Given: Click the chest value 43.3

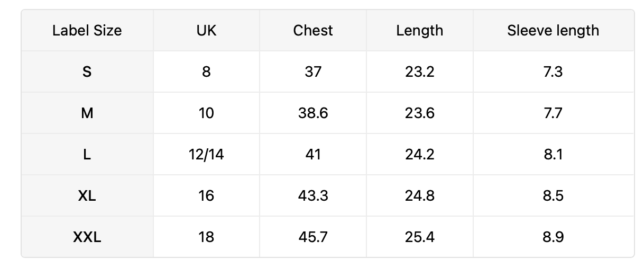Looking at the screenshot, I should pyautogui.click(x=313, y=195).
